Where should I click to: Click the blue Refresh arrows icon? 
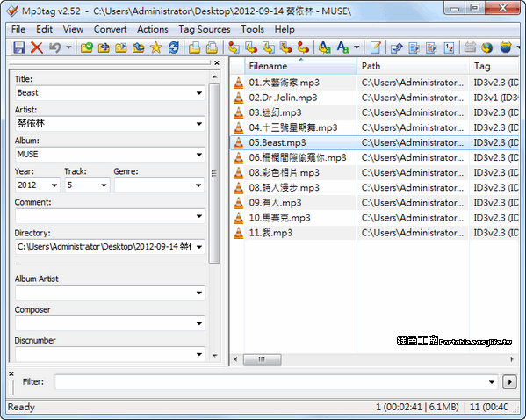point(174,47)
